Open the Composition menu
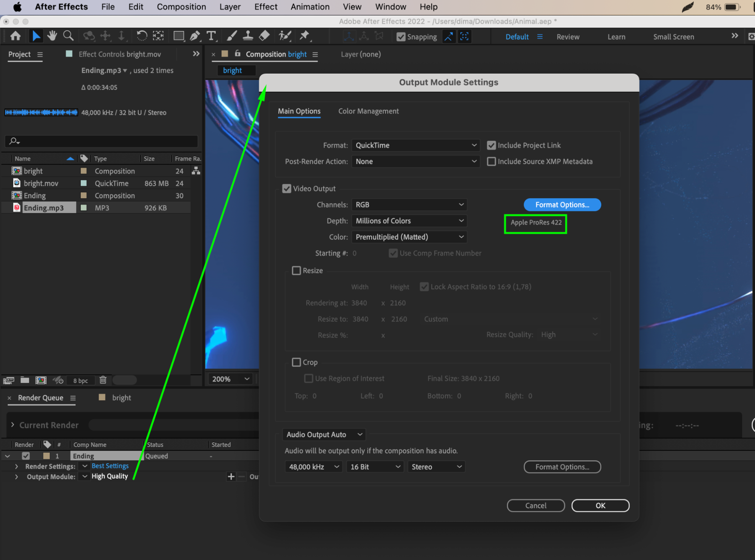The width and height of the screenshot is (755, 560). (x=181, y=7)
